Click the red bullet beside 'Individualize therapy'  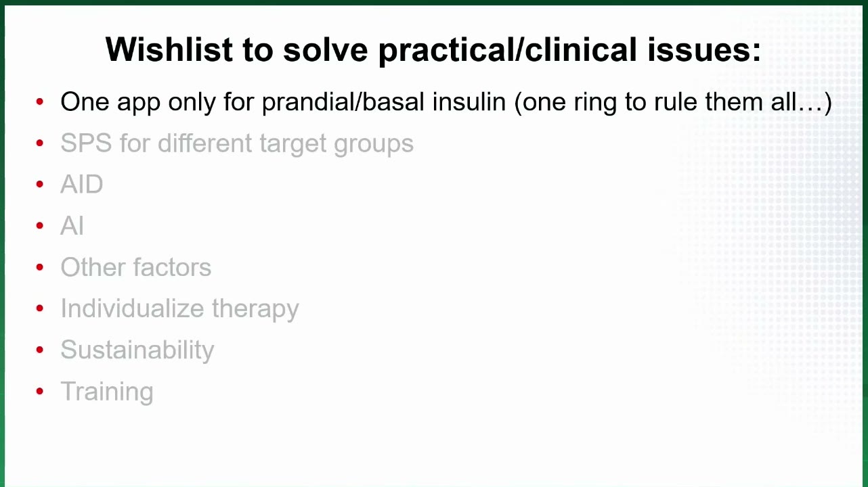[40, 308]
